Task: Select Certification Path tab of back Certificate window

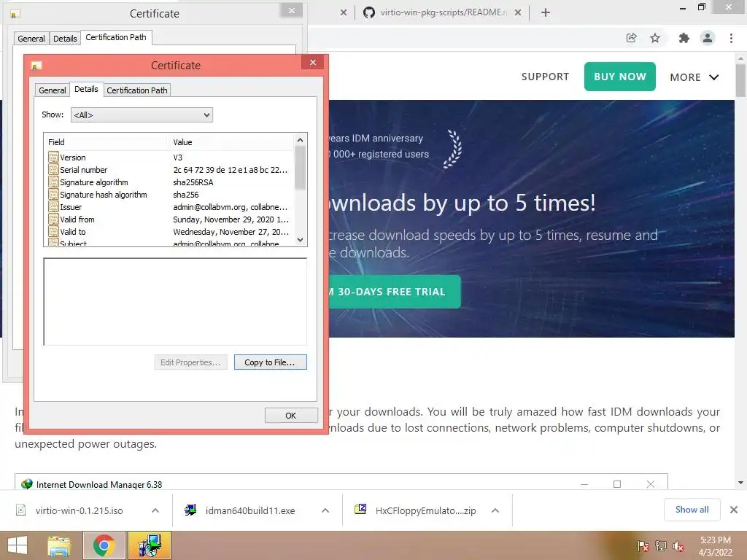Action: (x=116, y=37)
